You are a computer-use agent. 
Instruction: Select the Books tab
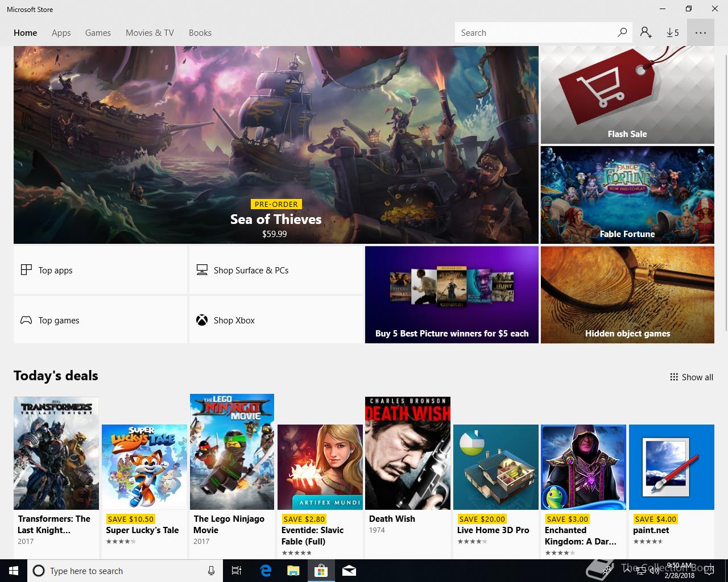tap(200, 33)
